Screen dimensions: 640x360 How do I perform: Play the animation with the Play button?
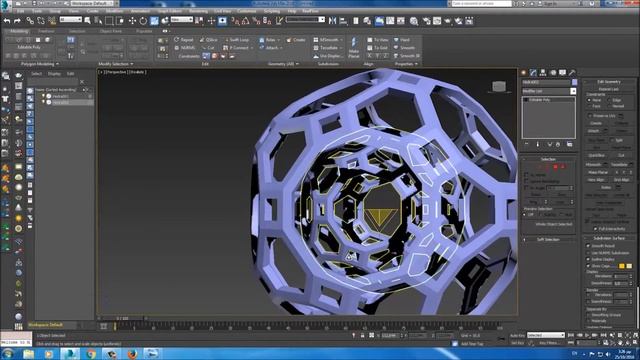pos(587,335)
